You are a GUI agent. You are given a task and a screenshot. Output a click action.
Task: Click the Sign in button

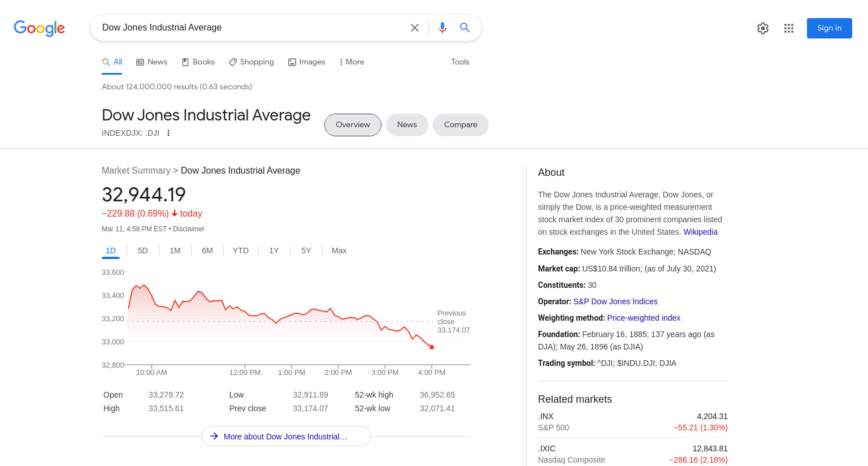click(829, 28)
